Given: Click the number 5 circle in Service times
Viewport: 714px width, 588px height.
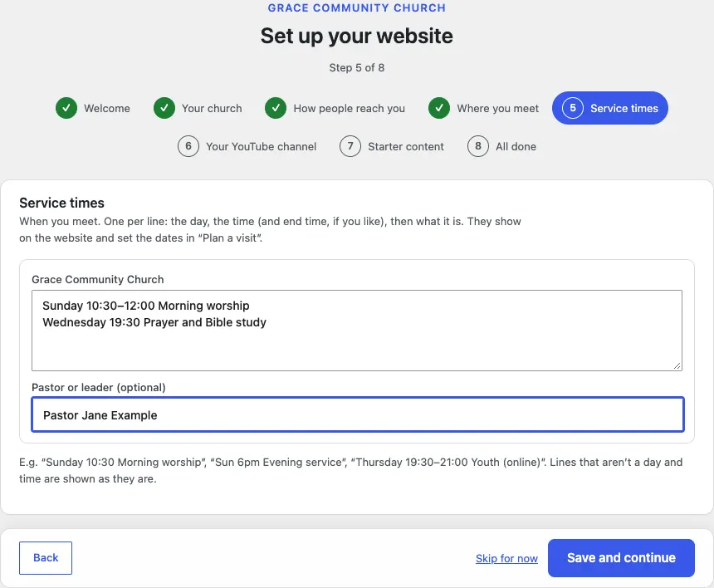Looking at the screenshot, I should pos(573,108).
